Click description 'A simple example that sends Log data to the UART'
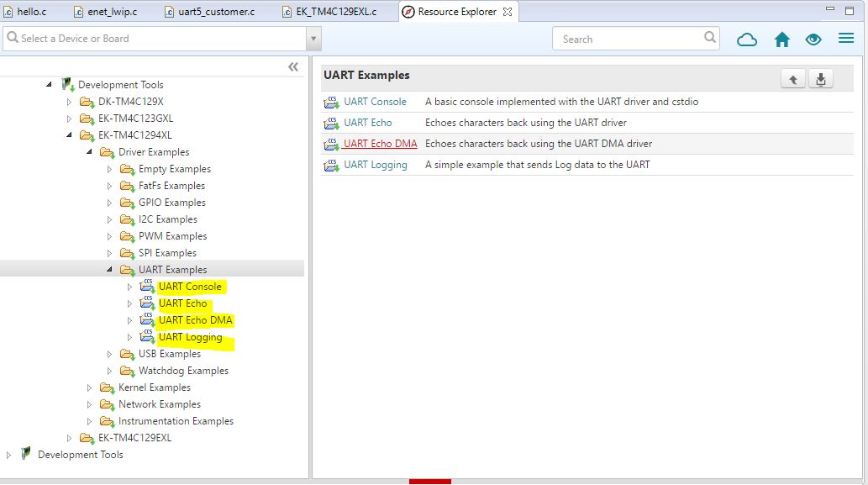This screenshot has height=485, width=868. click(538, 165)
